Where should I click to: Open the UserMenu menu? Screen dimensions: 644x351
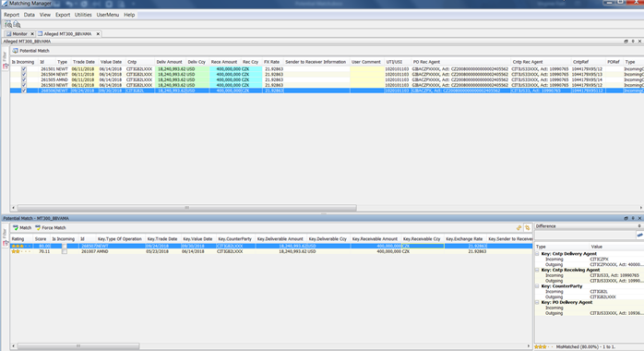(x=108, y=15)
